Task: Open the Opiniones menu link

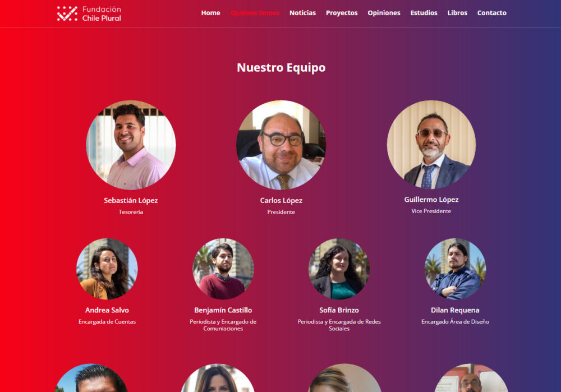Action: pos(384,13)
